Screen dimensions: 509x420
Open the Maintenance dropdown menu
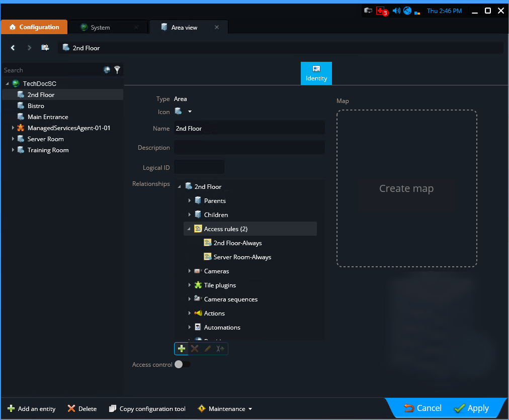pyautogui.click(x=226, y=409)
